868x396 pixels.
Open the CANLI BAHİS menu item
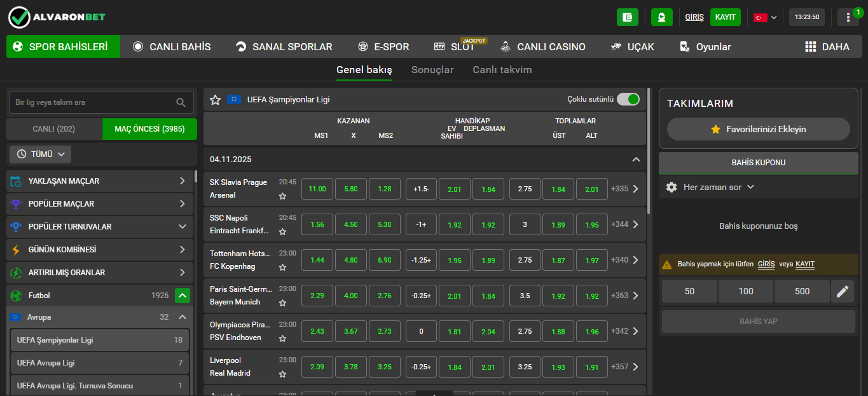[172, 46]
